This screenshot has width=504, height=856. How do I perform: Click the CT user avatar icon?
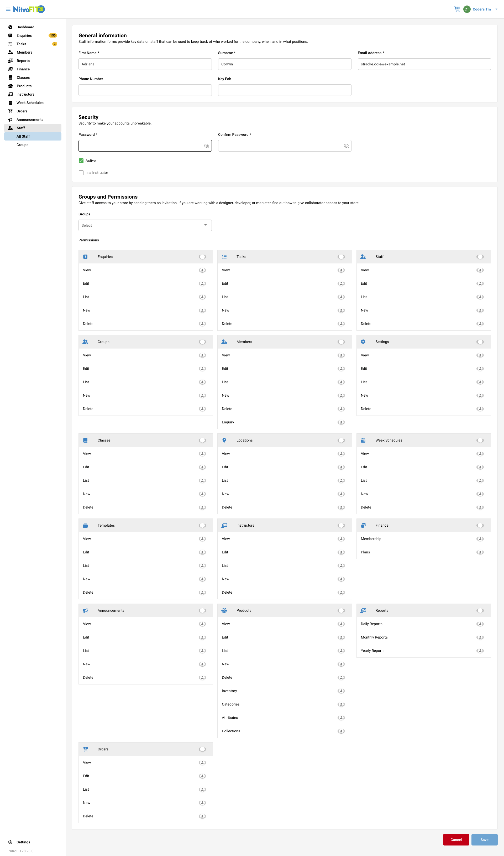coord(467,9)
